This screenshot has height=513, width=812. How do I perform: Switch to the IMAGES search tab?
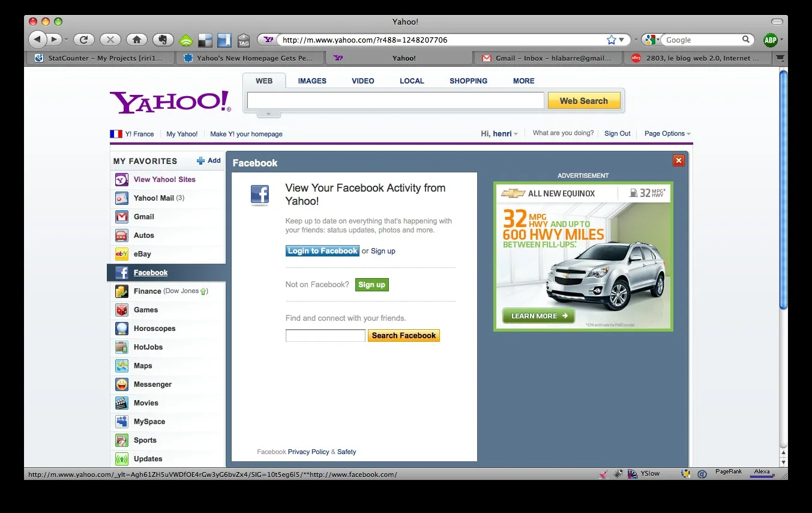pyautogui.click(x=312, y=80)
